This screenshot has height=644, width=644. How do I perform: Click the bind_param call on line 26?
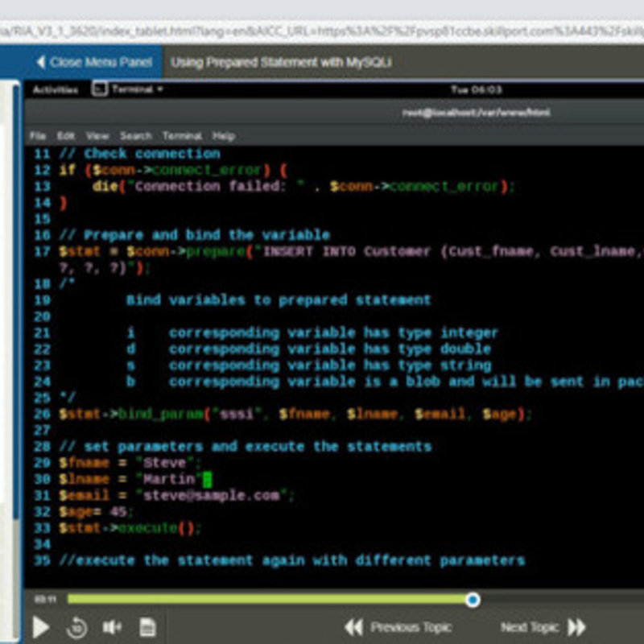(295, 414)
